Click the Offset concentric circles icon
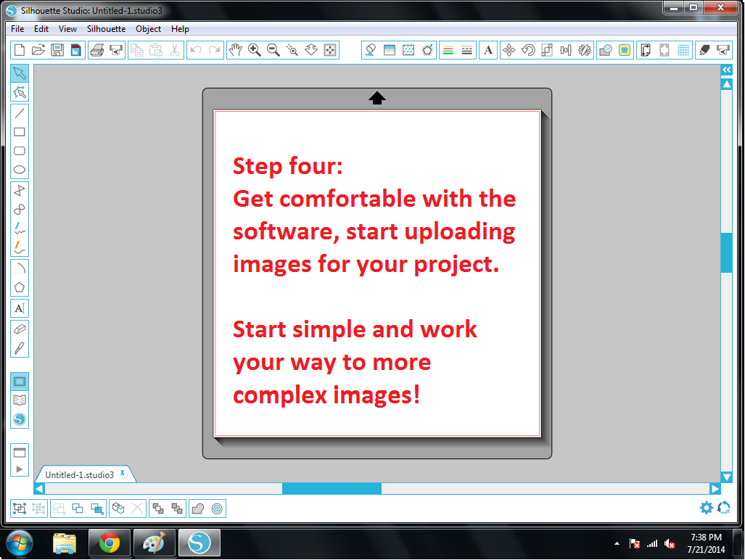Viewport: 745px width, 560px height. (x=217, y=508)
